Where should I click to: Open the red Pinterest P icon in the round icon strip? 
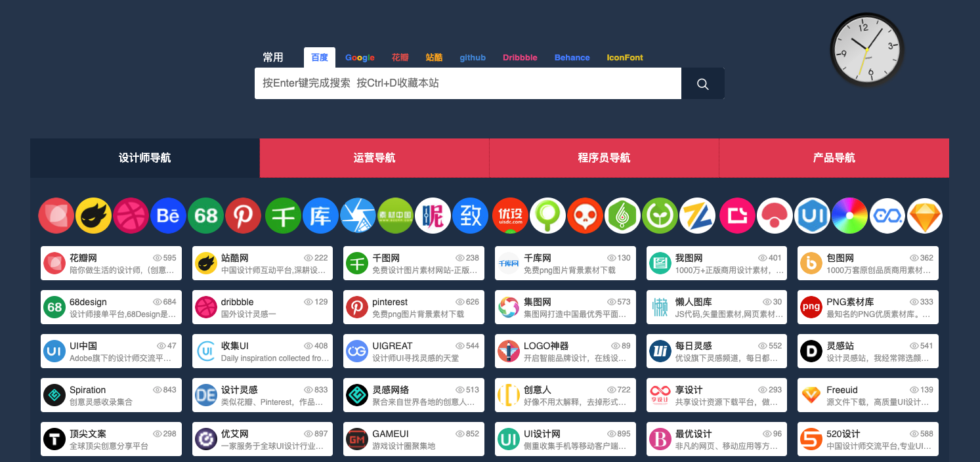[244, 216]
